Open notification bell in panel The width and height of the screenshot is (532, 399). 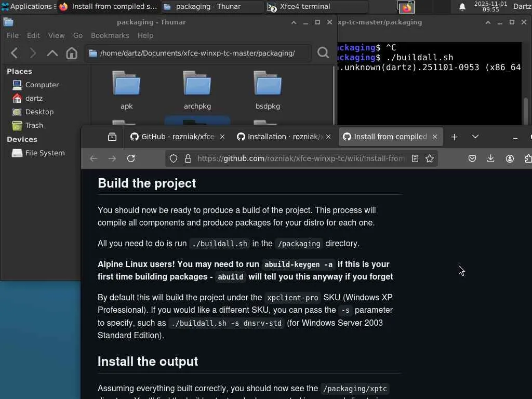(462, 7)
